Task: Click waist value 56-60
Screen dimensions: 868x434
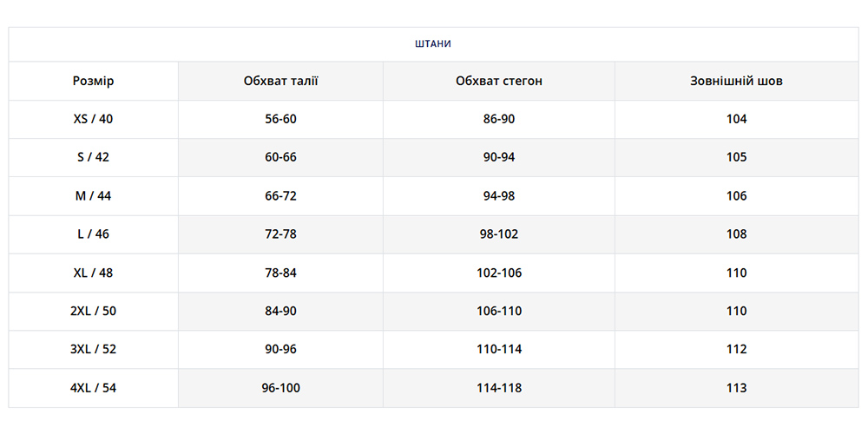Action: 280,119
